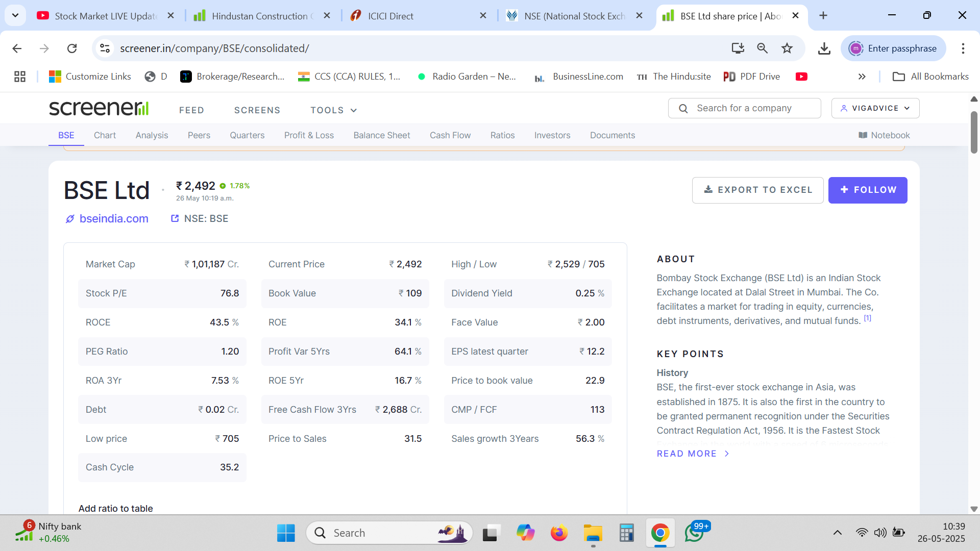Image resolution: width=980 pixels, height=551 pixels.
Task: Jump to Investors section
Action: pos(552,135)
